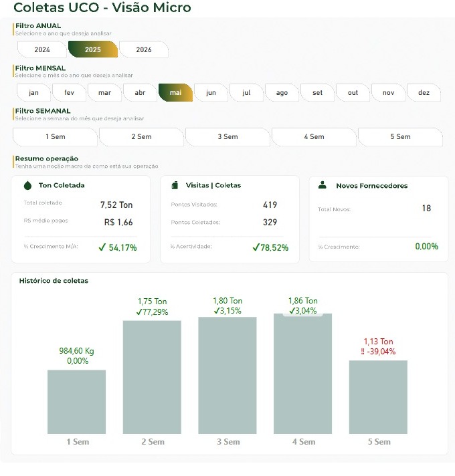Choose the set month filter
Image resolution: width=455 pixels, height=476 pixels.
tap(317, 92)
